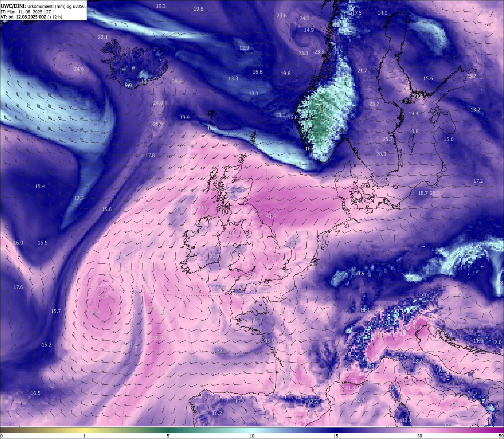This screenshot has width=504, height=439.
Task: Click the 25.9 value below 24.8
Action: click(157, 124)
